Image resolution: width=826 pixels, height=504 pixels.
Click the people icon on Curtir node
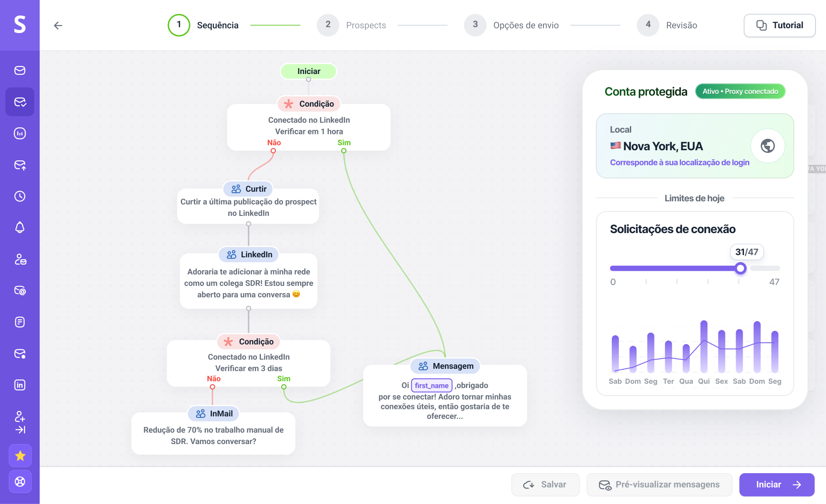pos(236,189)
